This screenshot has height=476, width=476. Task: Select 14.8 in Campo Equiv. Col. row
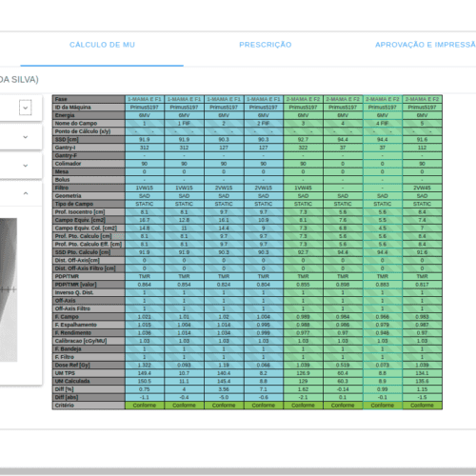click(145, 228)
